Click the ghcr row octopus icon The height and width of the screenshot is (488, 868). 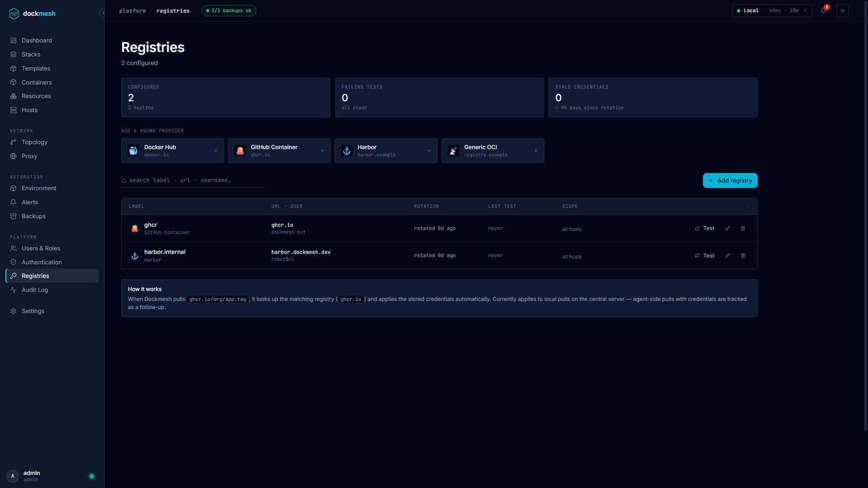click(135, 229)
